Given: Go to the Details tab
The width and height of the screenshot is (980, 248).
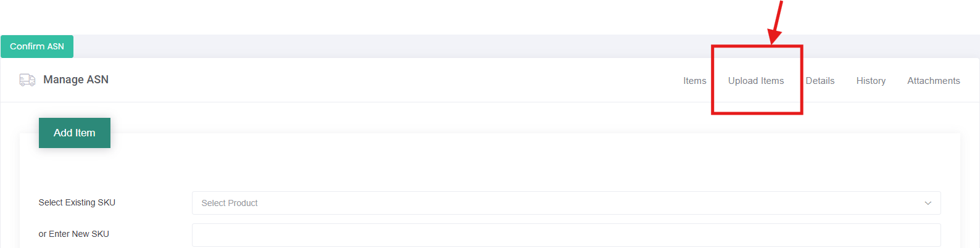Looking at the screenshot, I should (820, 81).
